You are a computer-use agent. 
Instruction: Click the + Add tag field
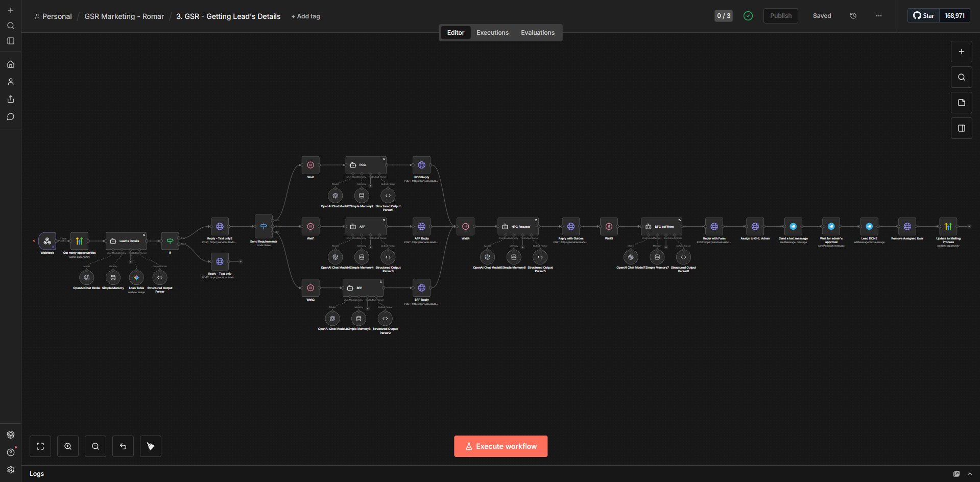coord(305,16)
